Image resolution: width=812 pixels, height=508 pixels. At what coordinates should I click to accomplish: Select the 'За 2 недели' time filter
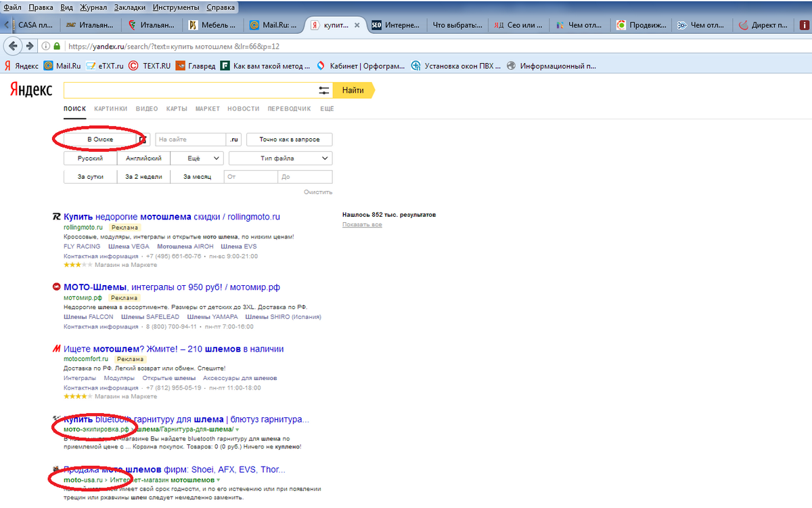(143, 177)
